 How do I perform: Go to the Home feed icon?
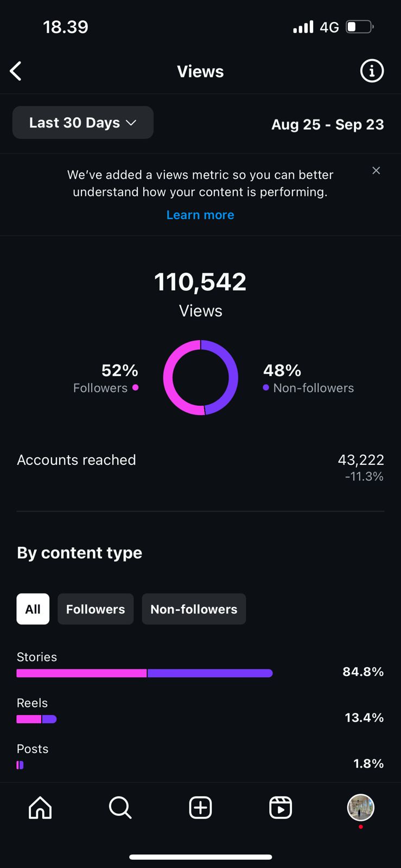(x=40, y=807)
